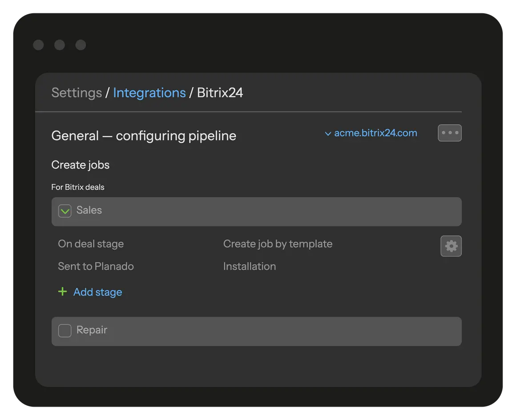The width and height of the screenshot is (516, 420).
Task: Click the middle gray window dot
Action: click(x=60, y=45)
